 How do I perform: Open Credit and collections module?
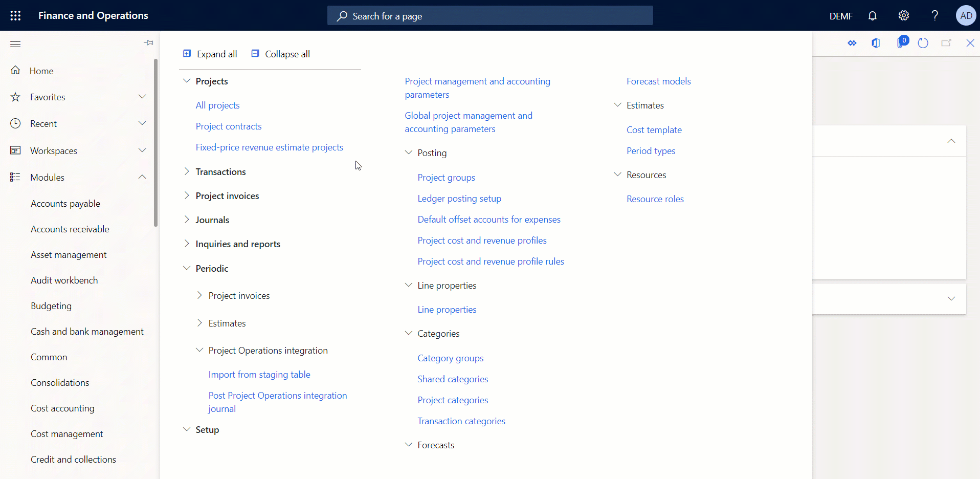coord(73,460)
